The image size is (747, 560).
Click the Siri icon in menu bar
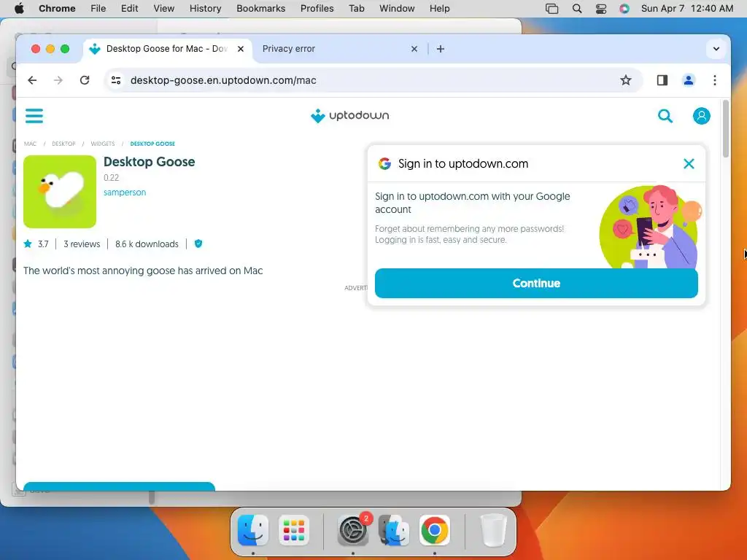pos(624,9)
